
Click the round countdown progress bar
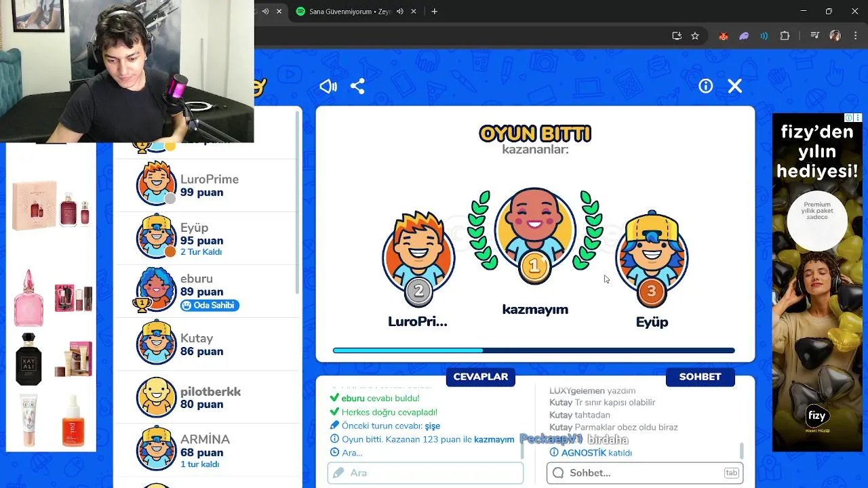534,350
